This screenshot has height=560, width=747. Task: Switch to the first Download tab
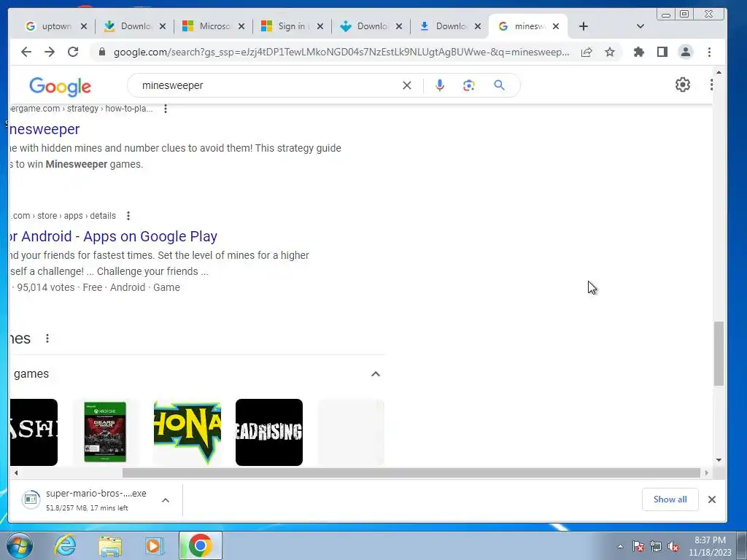pos(134,26)
